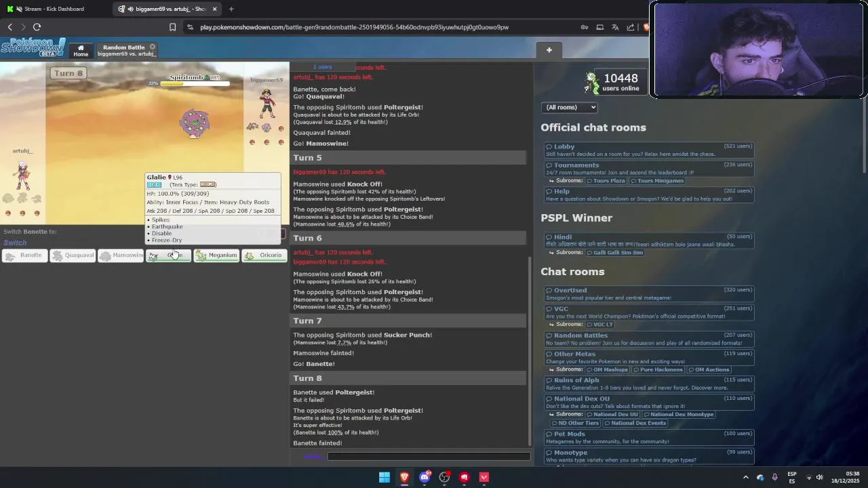Open Brave browser from the taskbar
Viewport: 868px width, 488px height.
tap(404, 477)
